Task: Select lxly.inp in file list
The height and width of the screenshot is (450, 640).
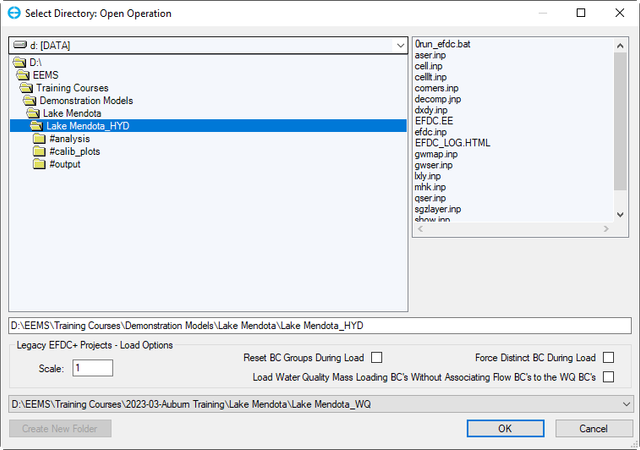Action: click(428, 176)
